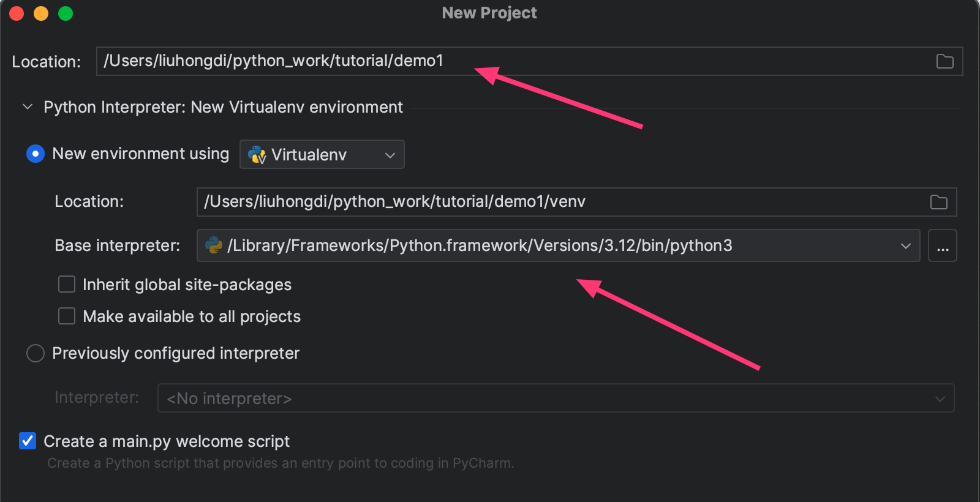The height and width of the screenshot is (502, 980).
Task: Click the Python icon beside base interpreter path
Action: click(214, 245)
